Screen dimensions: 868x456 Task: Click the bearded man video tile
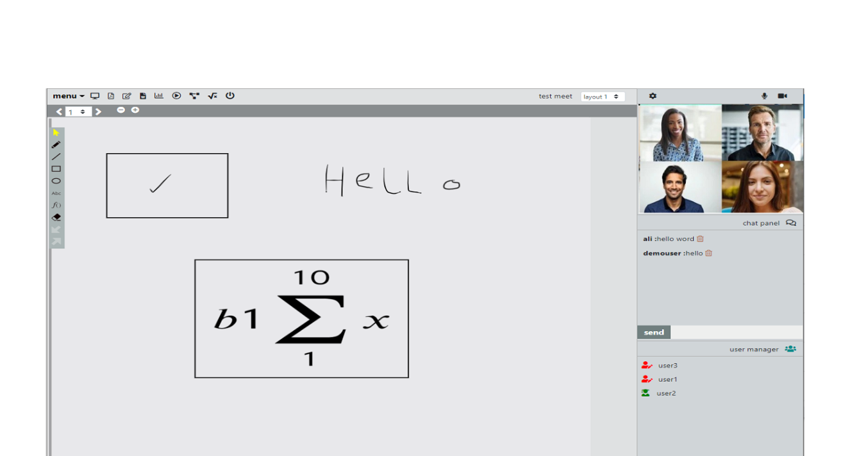762,133
